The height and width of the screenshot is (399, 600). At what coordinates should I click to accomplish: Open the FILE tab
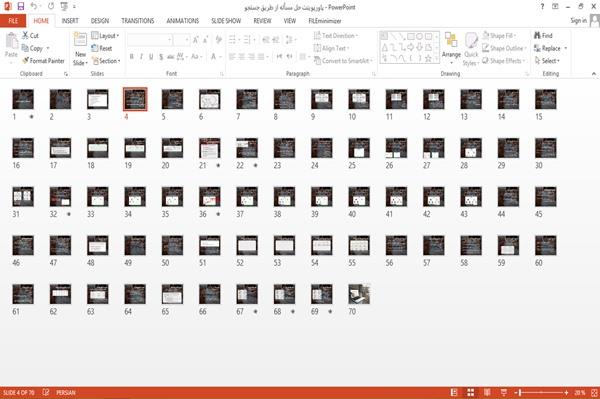[13, 21]
